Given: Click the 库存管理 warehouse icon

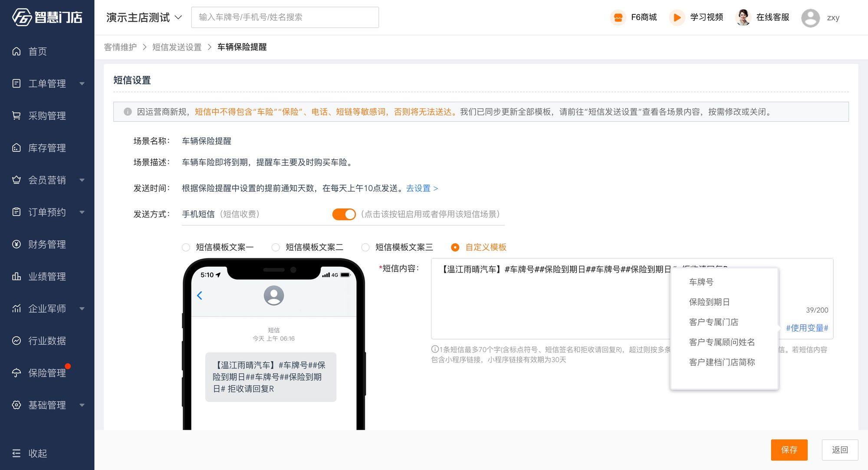Looking at the screenshot, I should coord(16,147).
